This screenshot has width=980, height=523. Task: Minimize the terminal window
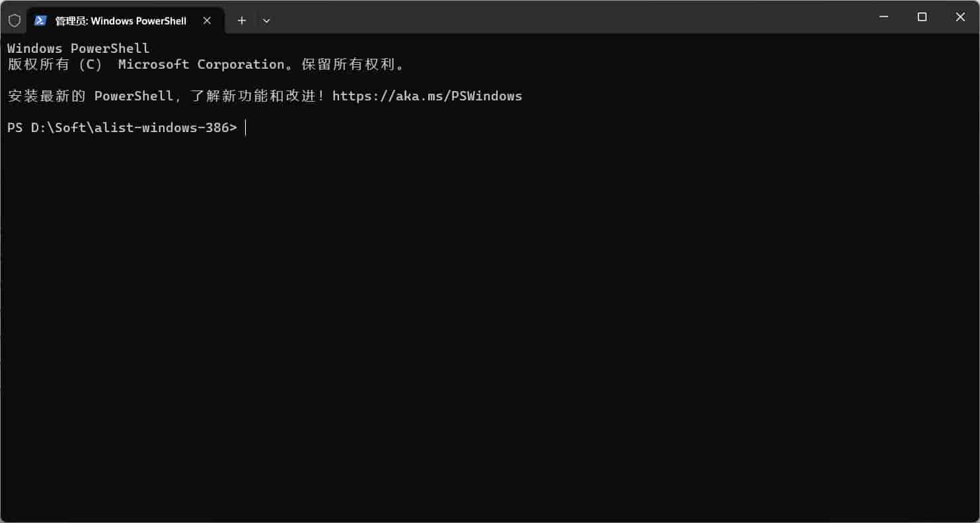[x=884, y=17]
